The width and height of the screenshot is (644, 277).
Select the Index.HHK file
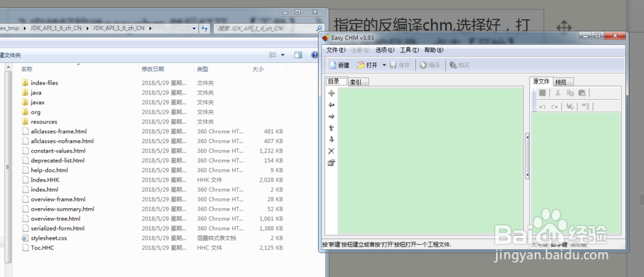tap(45, 180)
